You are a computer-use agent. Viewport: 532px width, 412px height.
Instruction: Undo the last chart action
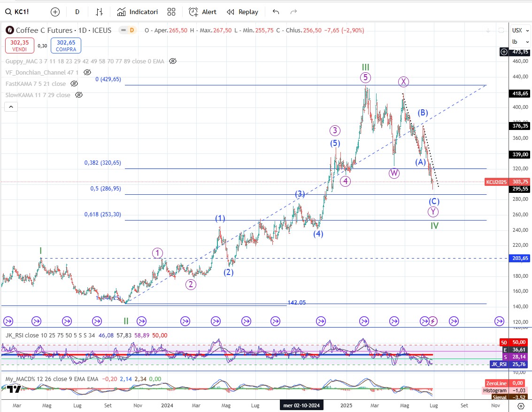tap(276, 12)
